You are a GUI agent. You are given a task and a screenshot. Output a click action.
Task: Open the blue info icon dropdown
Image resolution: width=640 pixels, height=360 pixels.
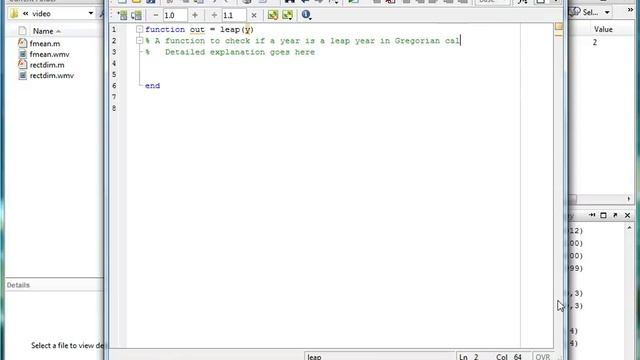coord(306,16)
